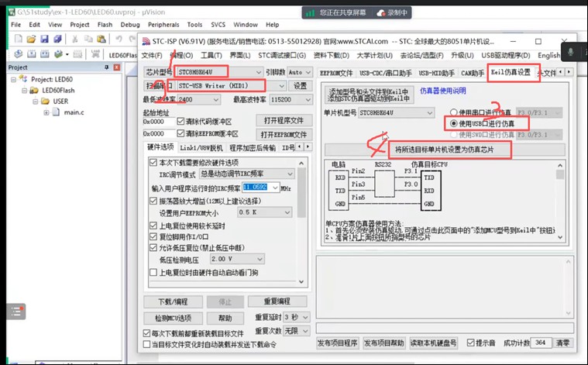588x365 pixels.
Task: Open the Flash menu in µVision
Action: tap(105, 25)
